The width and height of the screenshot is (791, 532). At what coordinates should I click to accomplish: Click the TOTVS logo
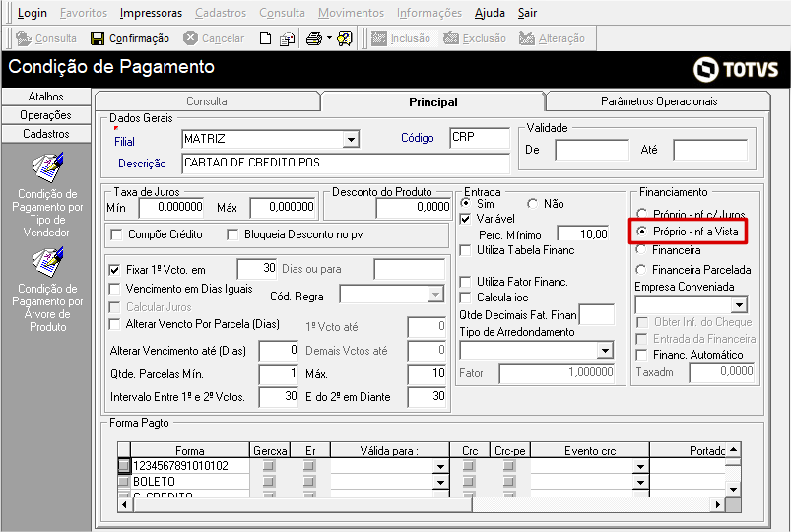pyautogui.click(x=736, y=69)
